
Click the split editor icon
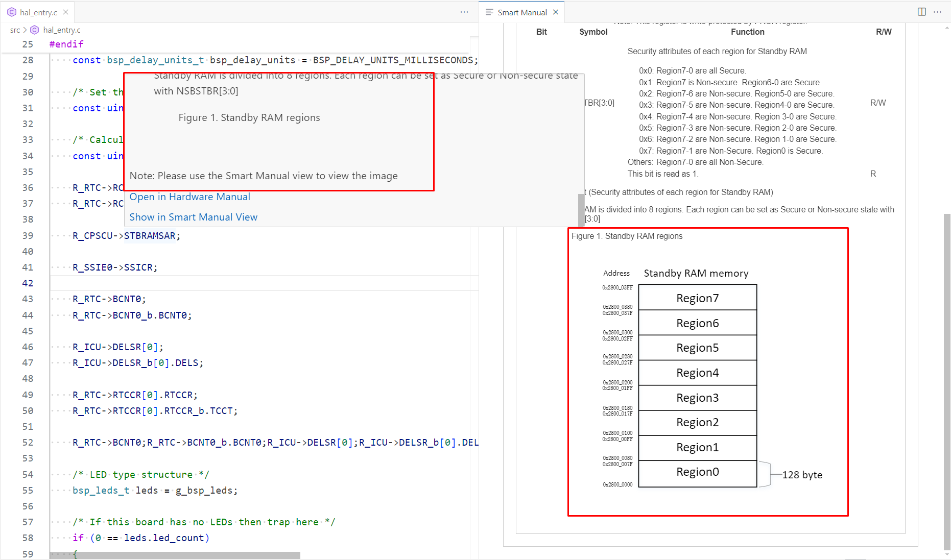click(921, 12)
